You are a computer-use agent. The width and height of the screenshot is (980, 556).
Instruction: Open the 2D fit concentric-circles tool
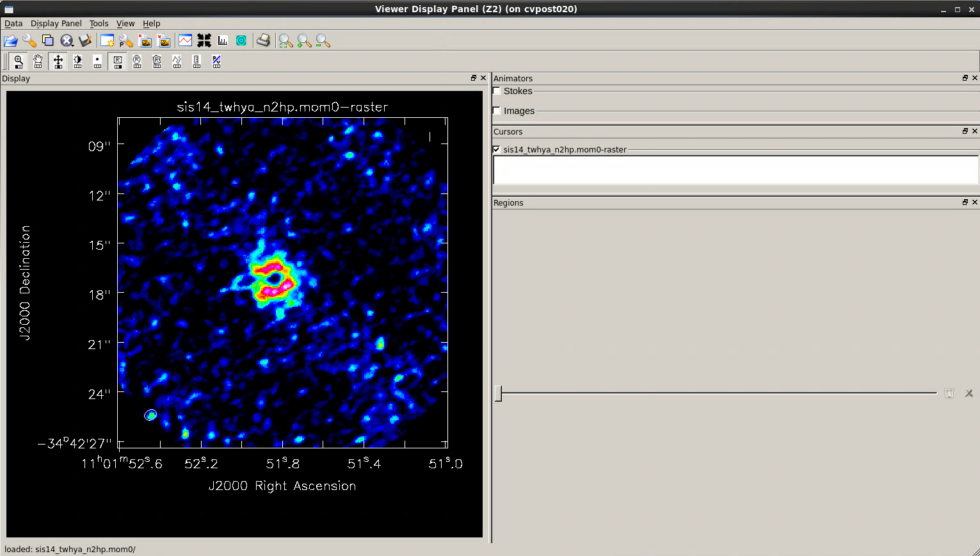[x=241, y=41]
